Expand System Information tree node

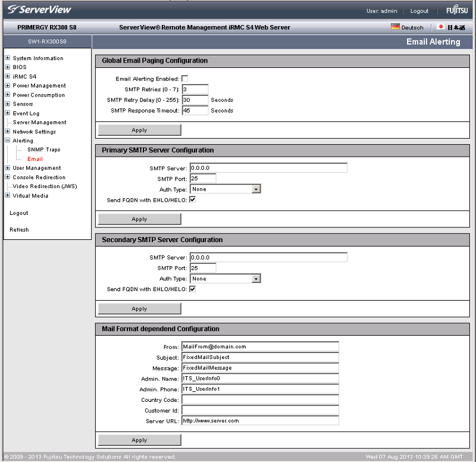pyautogui.click(x=8, y=58)
